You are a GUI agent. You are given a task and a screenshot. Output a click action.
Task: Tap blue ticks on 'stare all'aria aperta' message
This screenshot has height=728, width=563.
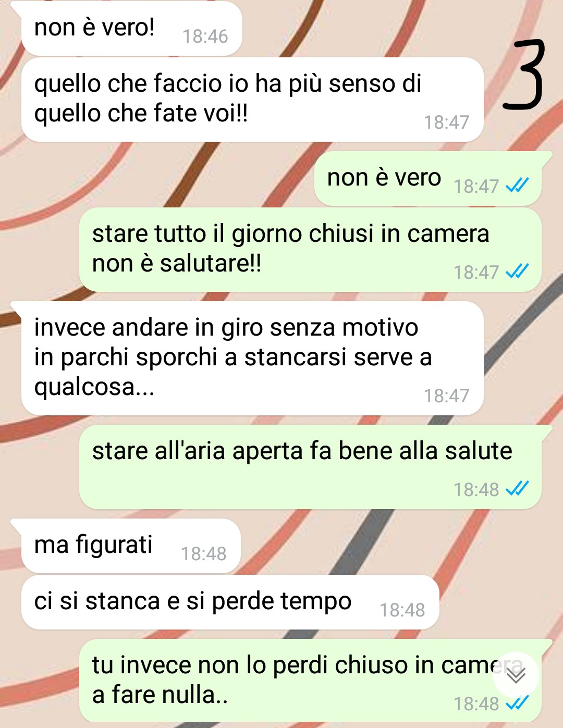pos(517,489)
